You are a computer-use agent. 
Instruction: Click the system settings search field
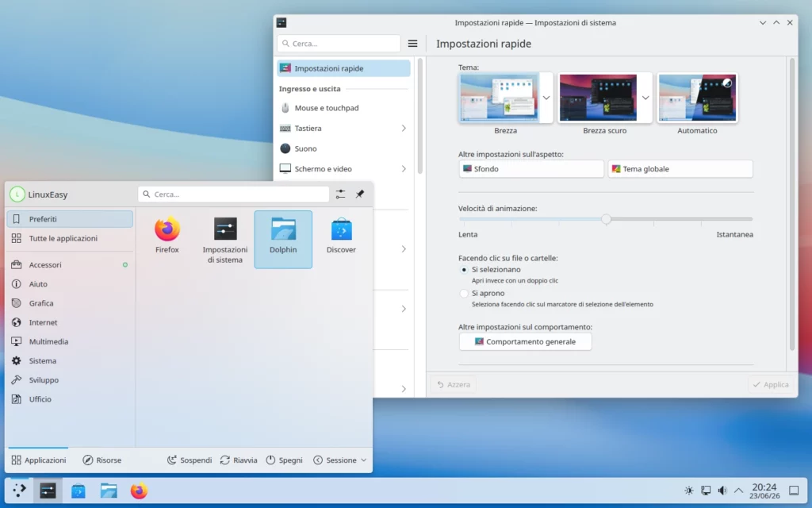(x=339, y=44)
